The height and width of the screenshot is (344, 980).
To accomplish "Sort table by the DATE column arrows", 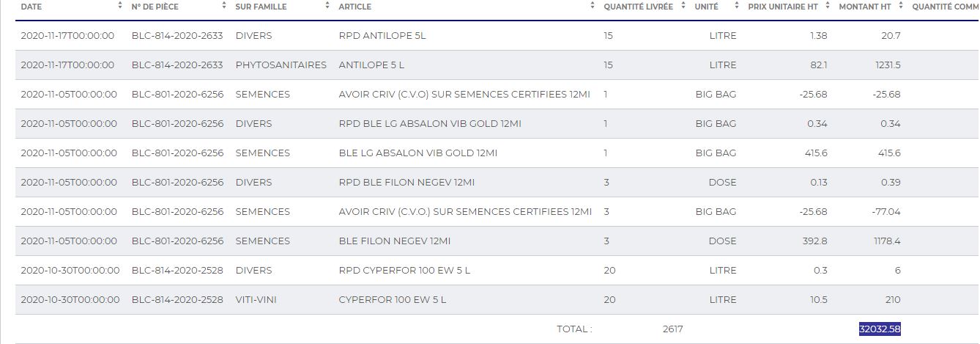I will point(120,6).
